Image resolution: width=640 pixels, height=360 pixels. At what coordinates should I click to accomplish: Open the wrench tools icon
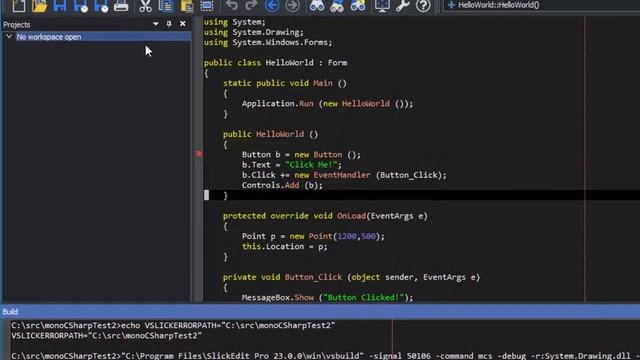(x=402, y=6)
